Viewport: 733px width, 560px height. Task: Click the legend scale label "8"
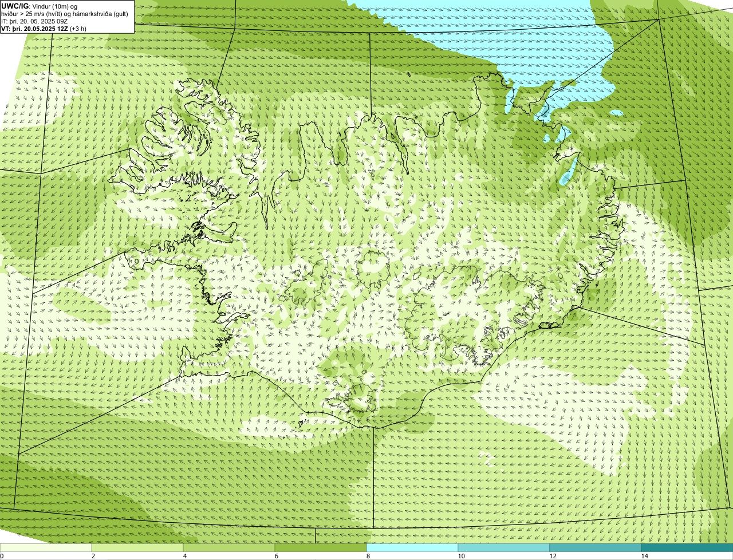[x=368, y=556]
